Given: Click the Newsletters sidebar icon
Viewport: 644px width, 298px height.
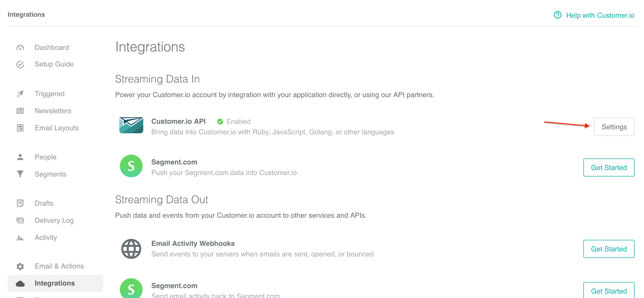Looking at the screenshot, I should (x=20, y=111).
